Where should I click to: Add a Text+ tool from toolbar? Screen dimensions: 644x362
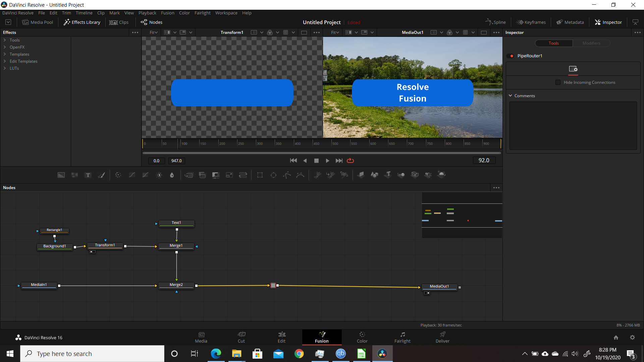[x=88, y=175]
